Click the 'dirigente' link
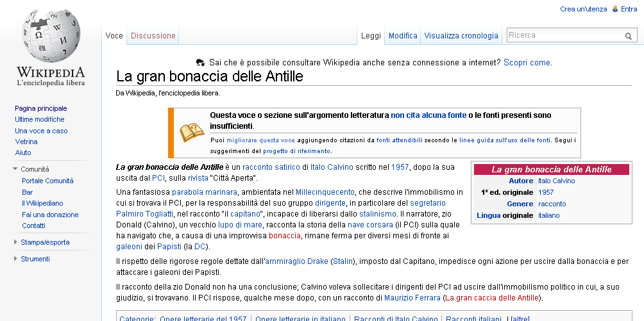This screenshot has width=644, height=321. tap(330, 203)
